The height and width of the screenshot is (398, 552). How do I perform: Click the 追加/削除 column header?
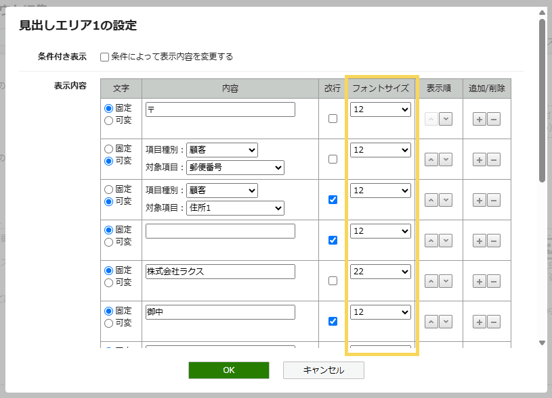pos(487,88)
